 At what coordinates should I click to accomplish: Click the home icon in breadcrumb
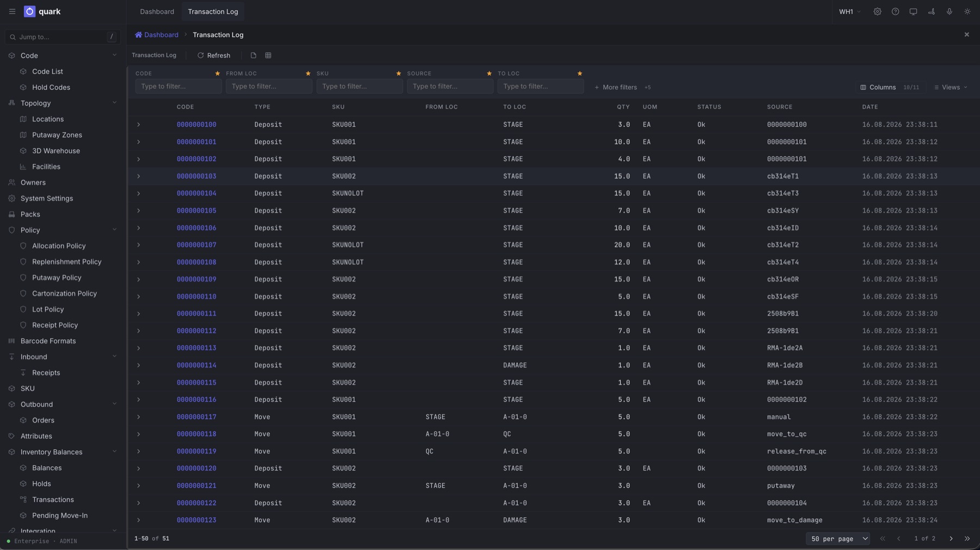138,35
